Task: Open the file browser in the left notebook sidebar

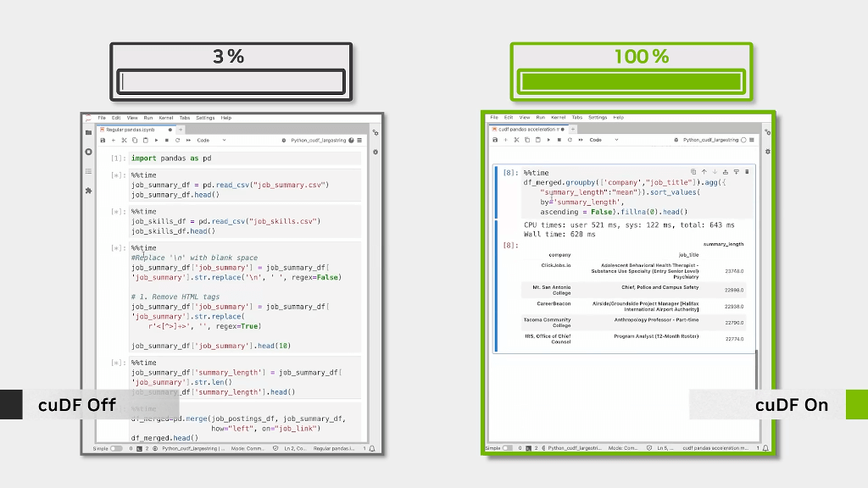Action: tap(88, 133)
